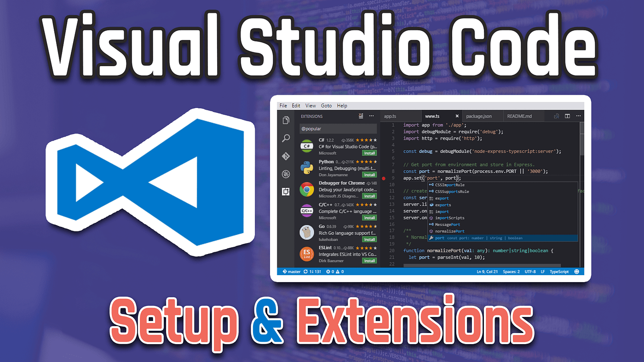Open the Source Control git icon
This screenshot has height=362, width=644.
coord(286,156)
